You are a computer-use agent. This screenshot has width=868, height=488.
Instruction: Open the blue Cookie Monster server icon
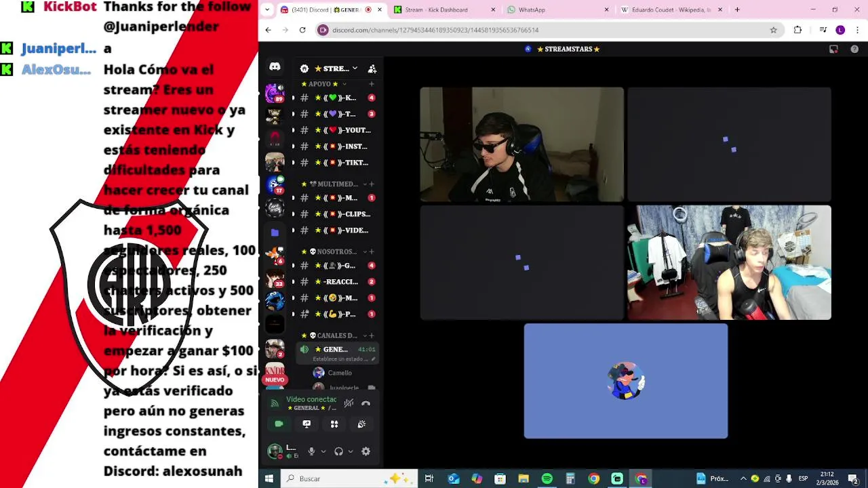[275, 301]
